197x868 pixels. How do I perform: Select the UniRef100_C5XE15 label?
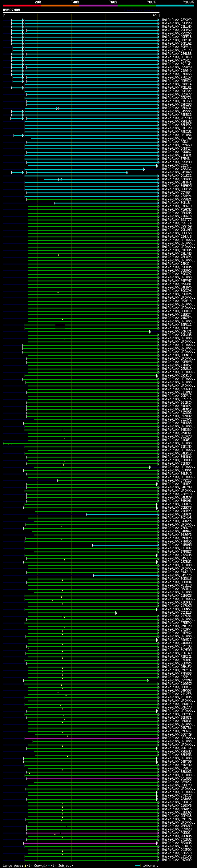pyautogui.click(x=177, y=301)
